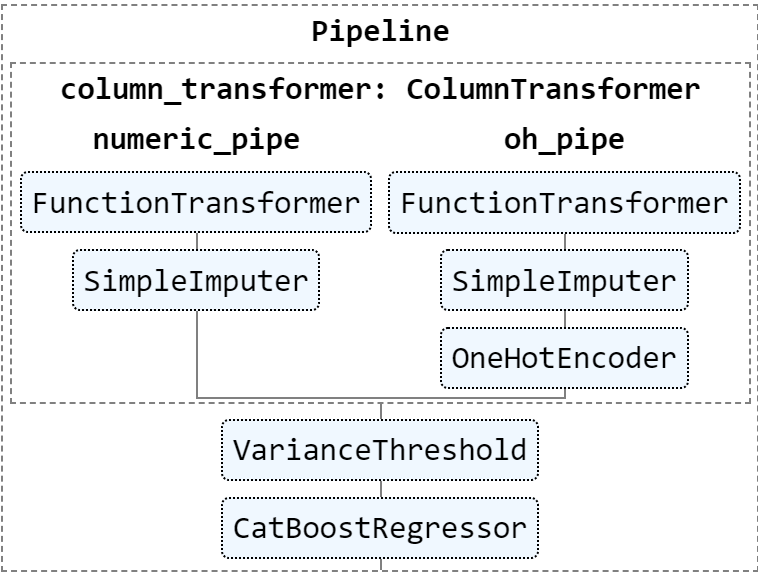Click the ColumnTransformer class name text
This screenshot has width=760, height=574.
pyautogui.click(x=554, y=90)
